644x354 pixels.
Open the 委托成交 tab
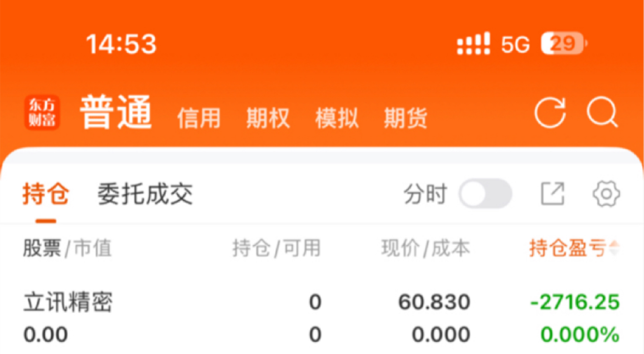(145, 194)
